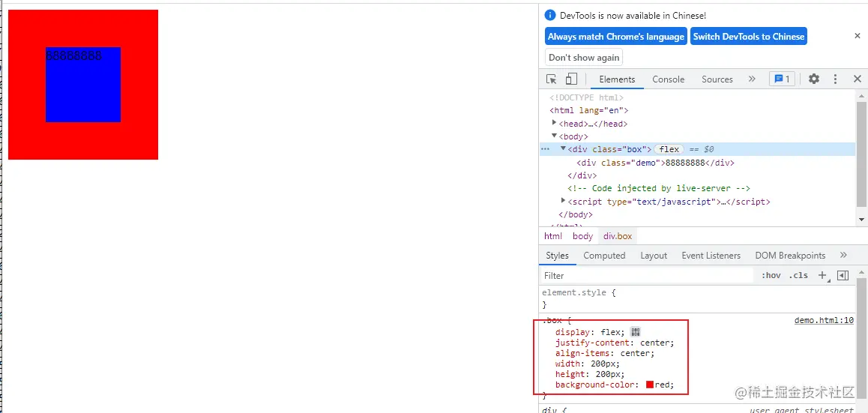868x413 pixels.
Task: Open the DevTools three-dot menu
Action: pos(835,79)
